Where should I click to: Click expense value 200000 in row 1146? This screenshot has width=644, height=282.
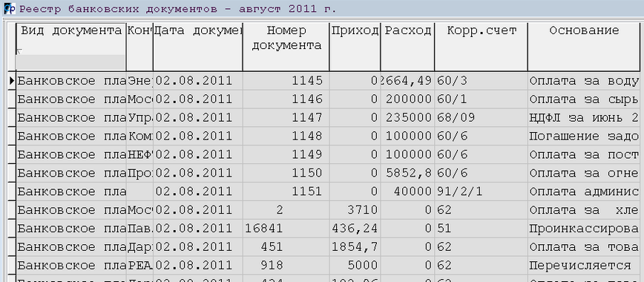click(x=407, y=99)
